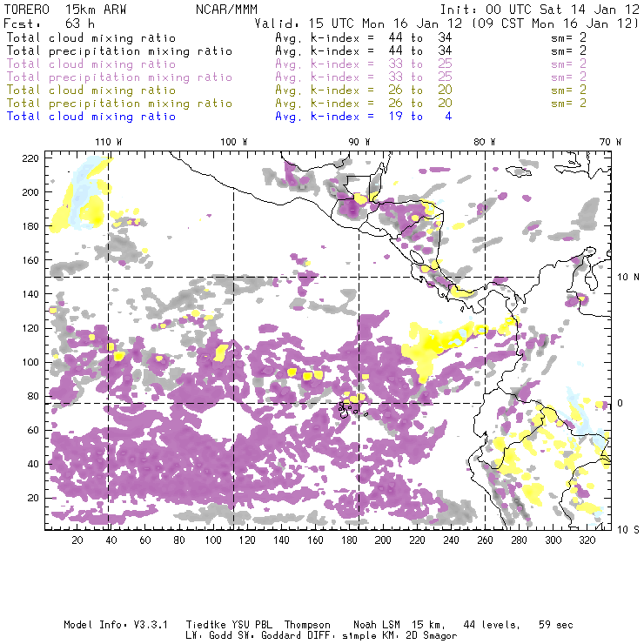Click the 'DIFF: simple' text
Viewport: 644px width, 644px height.
click(x=342, y=636)
